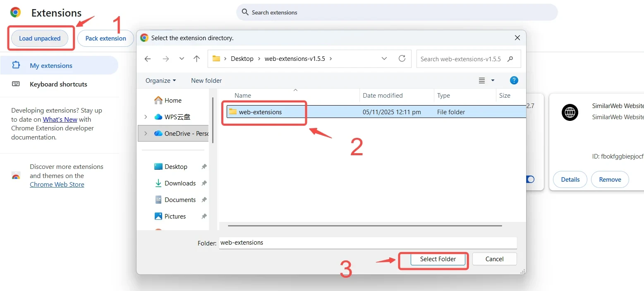Click the blue help question mark icon
This screenshot has height=291, width=644.
pyautogui.click(x=514, y=80)
